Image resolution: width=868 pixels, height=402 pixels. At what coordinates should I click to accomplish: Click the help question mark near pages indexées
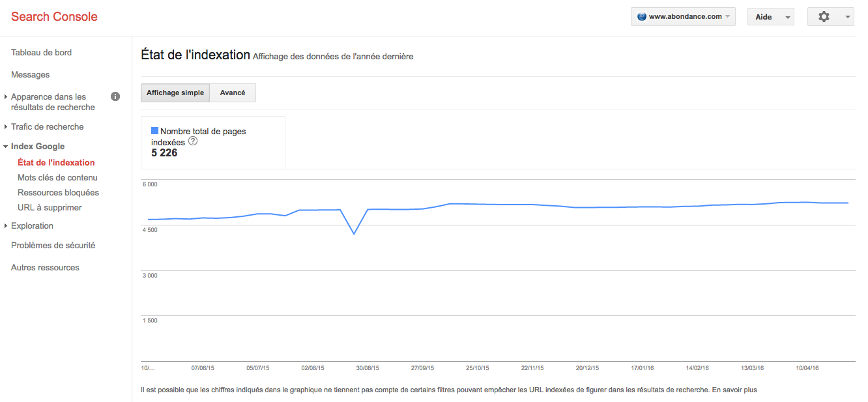point(193,141)
